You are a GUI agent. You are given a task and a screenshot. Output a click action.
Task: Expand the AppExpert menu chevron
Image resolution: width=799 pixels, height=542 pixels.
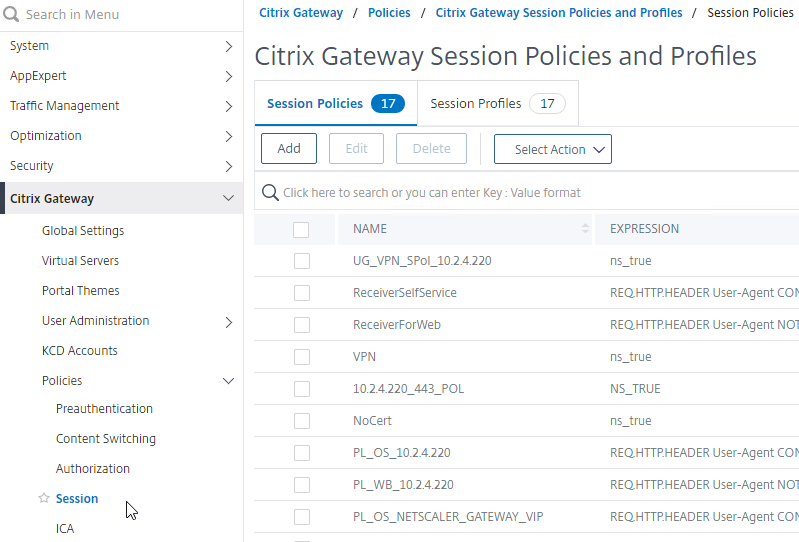point(229,76)
